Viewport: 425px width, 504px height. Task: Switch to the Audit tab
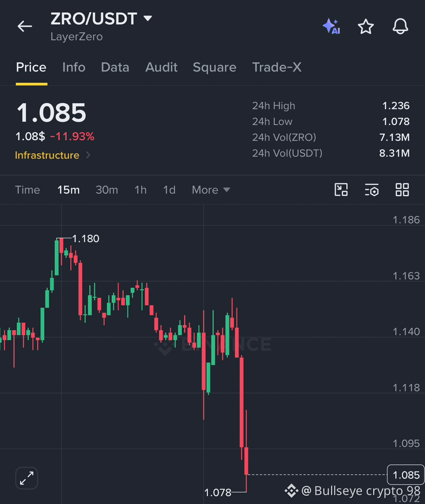pyautogui.click(x=161, y=67)
